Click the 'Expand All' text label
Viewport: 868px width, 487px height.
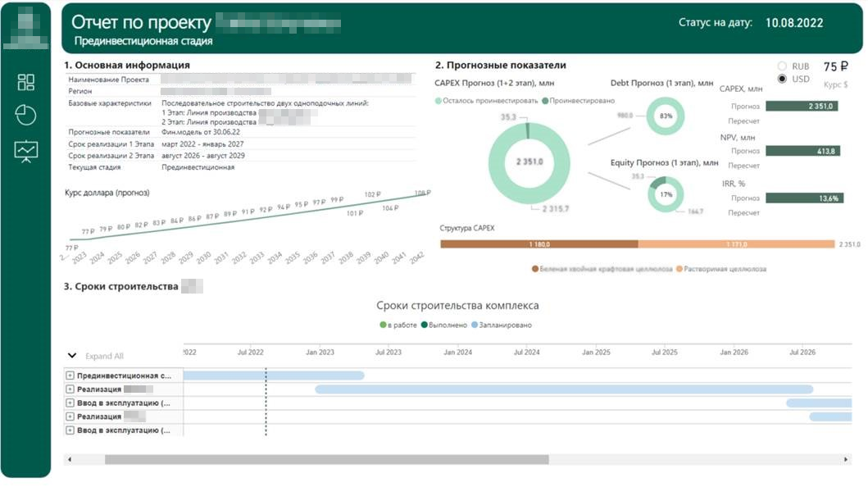click(x=104, y=357)
